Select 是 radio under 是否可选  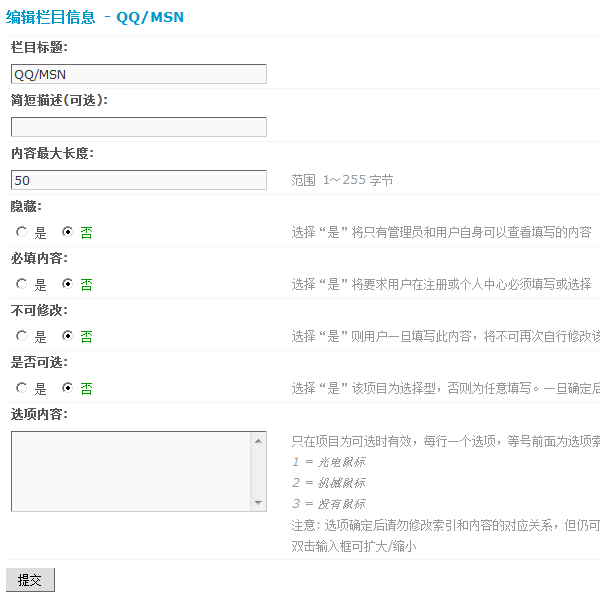[21, 388]
